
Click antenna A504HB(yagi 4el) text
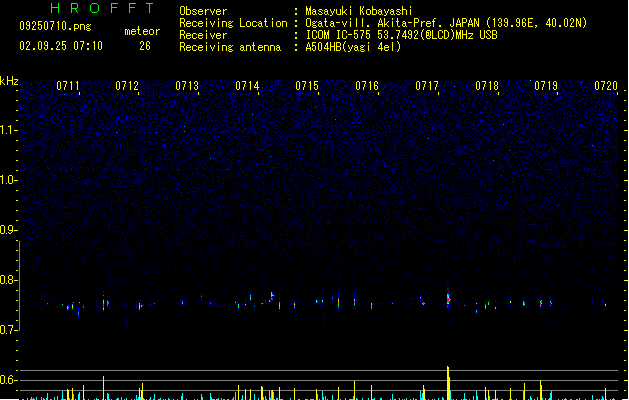(353, 47)
